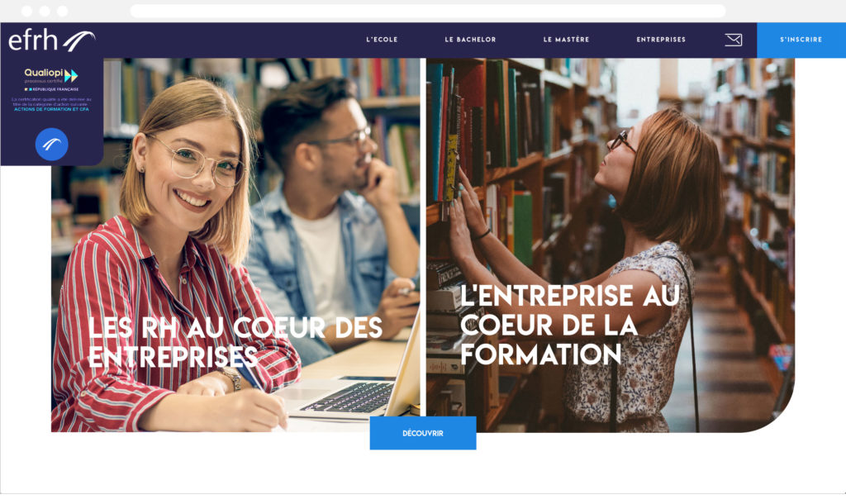Click the round blue swoosh badge
Viewport: 846px width, 504px height.
(52, 144)
